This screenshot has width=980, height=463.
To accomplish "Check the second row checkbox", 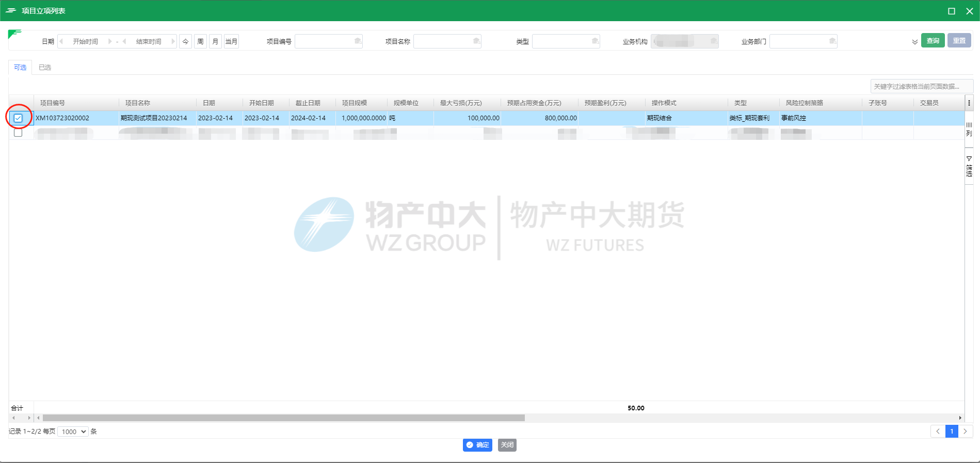I will (x=18, y=133).
